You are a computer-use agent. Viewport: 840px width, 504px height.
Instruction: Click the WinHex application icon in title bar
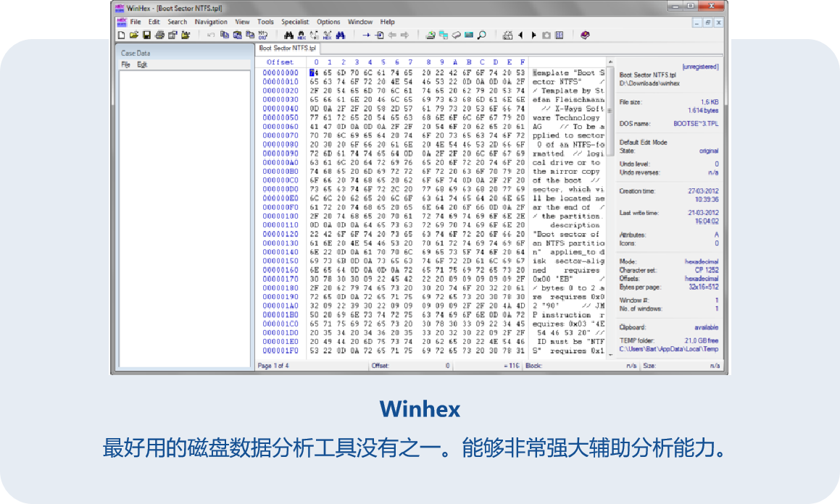pos(120,8)
